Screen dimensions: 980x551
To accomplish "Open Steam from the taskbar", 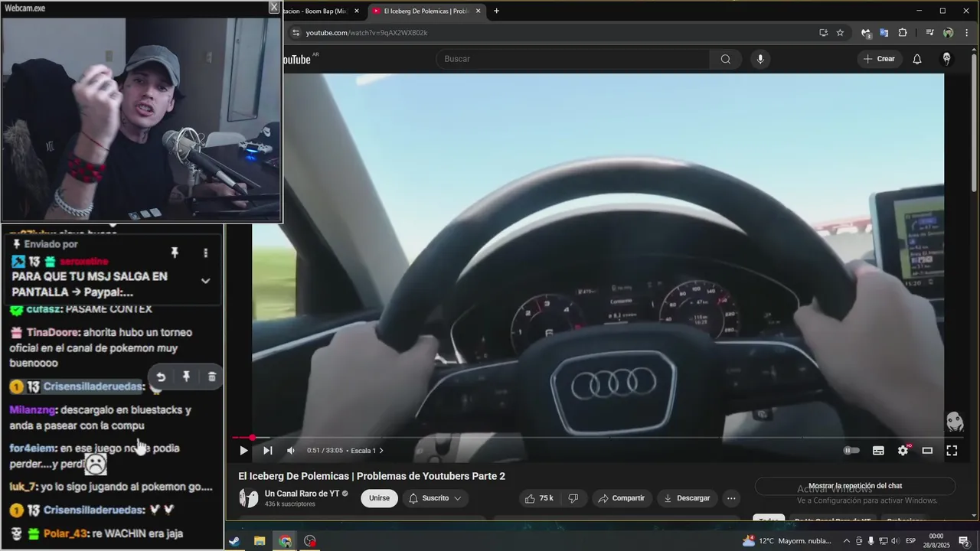I will (x=234, y=541).
